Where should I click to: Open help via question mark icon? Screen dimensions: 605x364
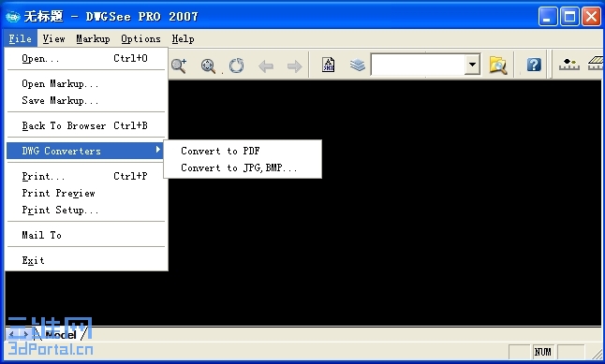pyautogui.click(x=534, y=65)
